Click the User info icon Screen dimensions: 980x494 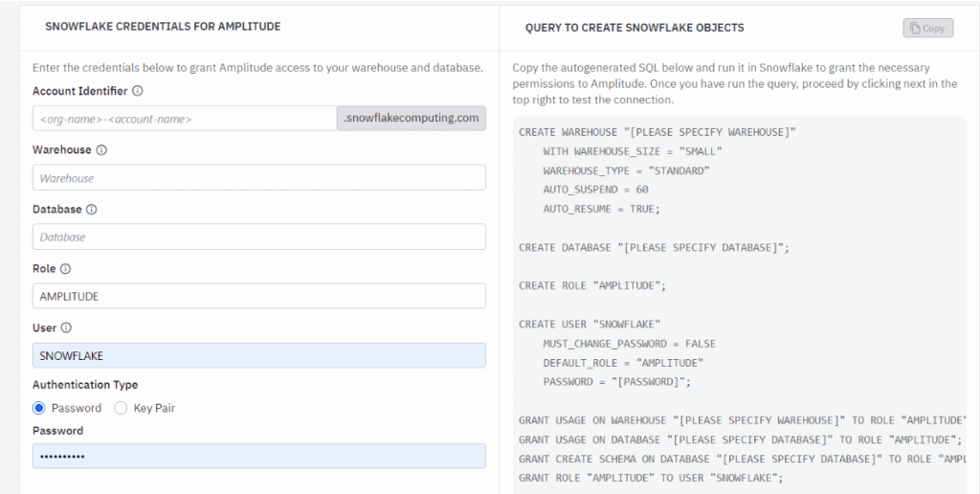coord(66,327)
